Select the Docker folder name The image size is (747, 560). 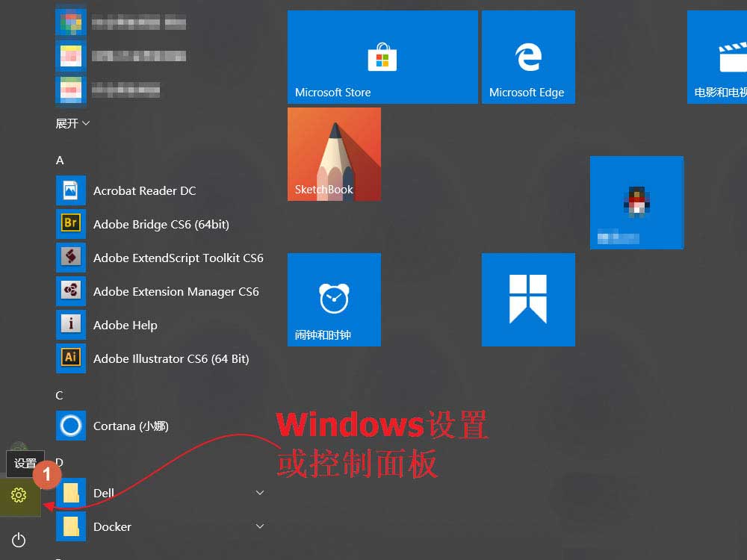click(x=113, y=526)
